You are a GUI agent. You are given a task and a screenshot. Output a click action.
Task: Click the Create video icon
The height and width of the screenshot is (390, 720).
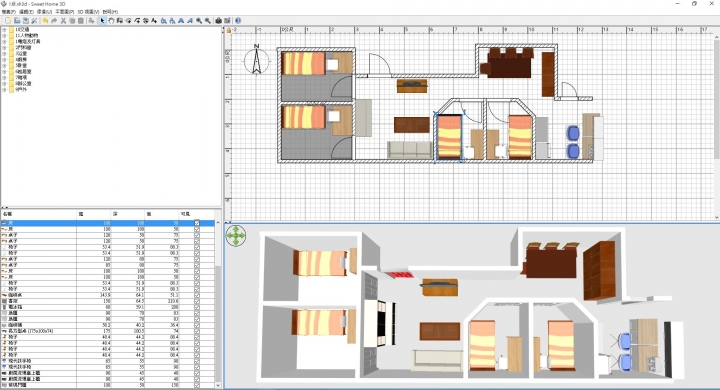coord(227,21)
